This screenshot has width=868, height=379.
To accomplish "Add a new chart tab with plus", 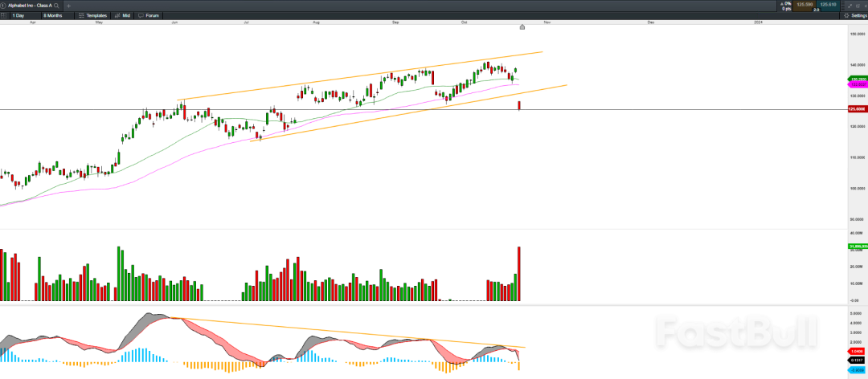I will click(x=68, y=6).
